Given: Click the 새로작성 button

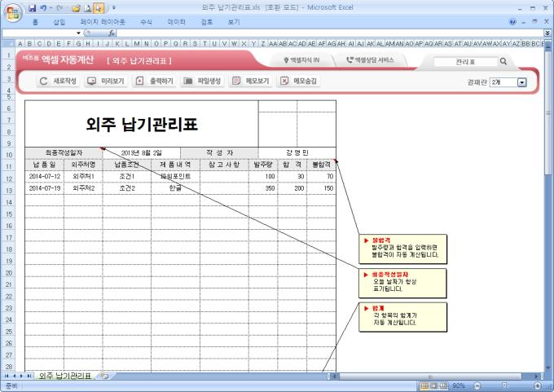Looking at the screenshot, I should [x=59, y=81].
